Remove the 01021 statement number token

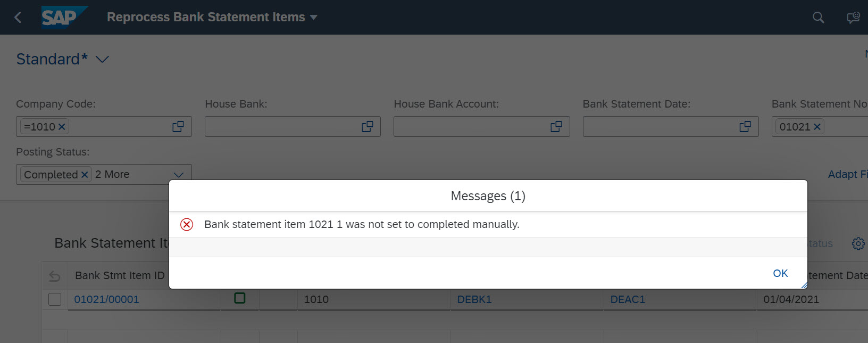click(817, 127)
